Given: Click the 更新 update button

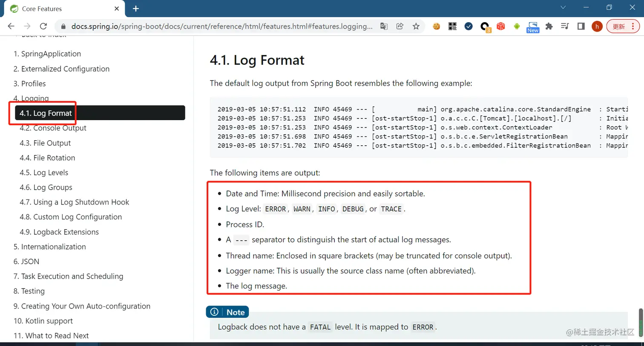Looking at the screenshot, I should click(623, 26).
